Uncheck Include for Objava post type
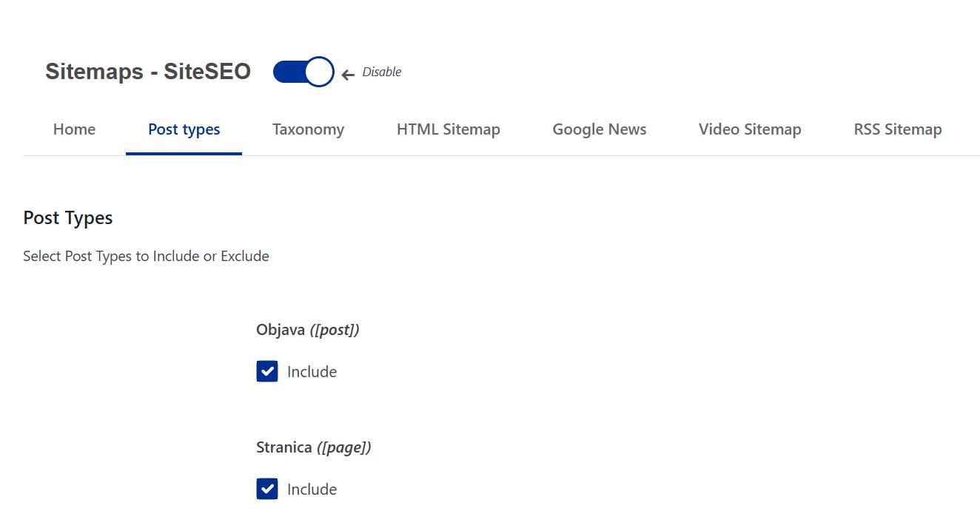The height and width of the screenshot is (528, 980). pyautogui.click(x=266, y=371)
